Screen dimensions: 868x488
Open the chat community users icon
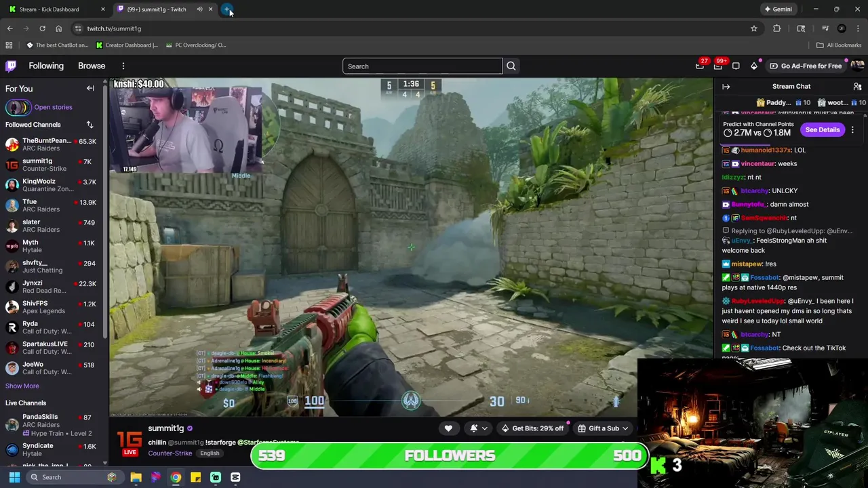click(857, 87)
